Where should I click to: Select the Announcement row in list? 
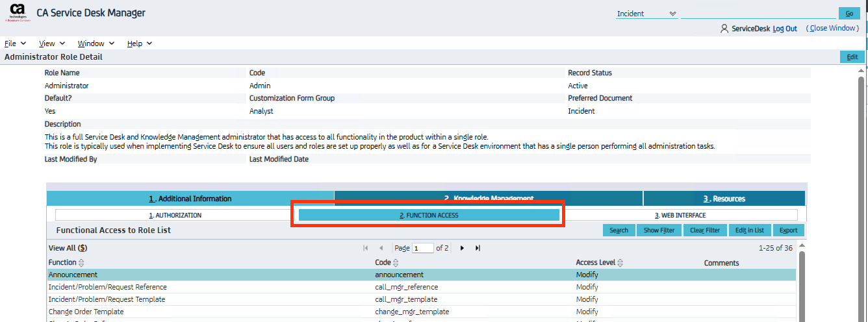(x=73, y=275)
